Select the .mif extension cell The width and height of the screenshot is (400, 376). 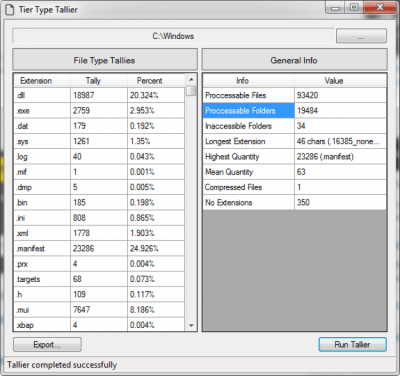(x=42, y=172)
